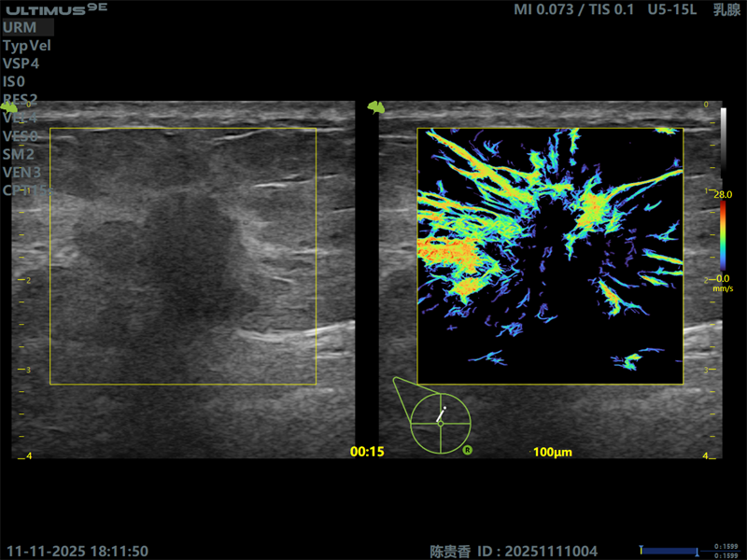The image size is (747, 560).
Task: Click the 00:15 timer readout
Action: click(x=367, y=452)
